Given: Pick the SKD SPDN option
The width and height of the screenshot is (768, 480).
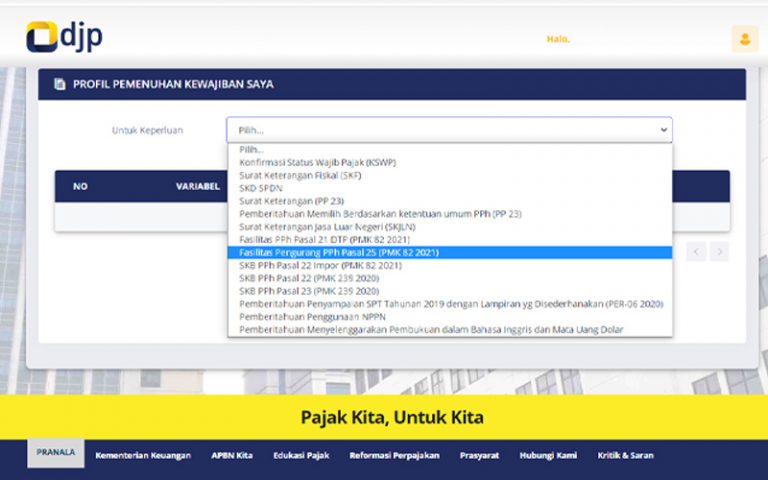Looking at the screenshot, I should (261, 188).
